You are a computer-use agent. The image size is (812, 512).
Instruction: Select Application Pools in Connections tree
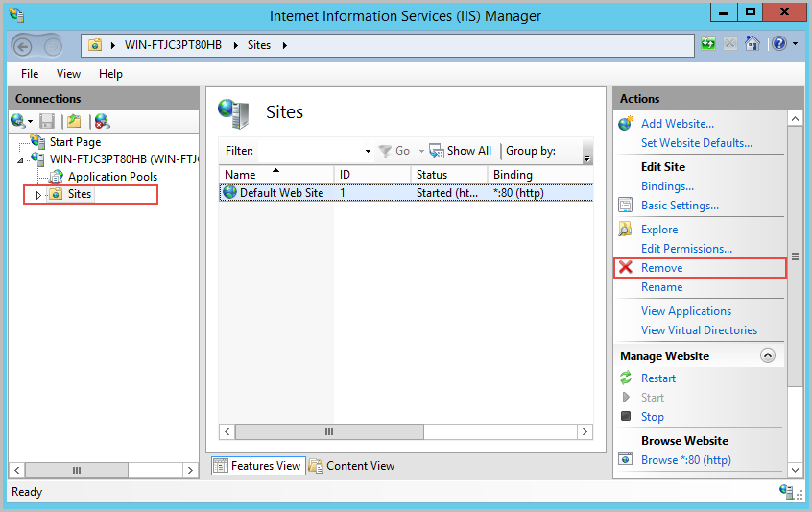pyautogui.click(x=112, y=177)
